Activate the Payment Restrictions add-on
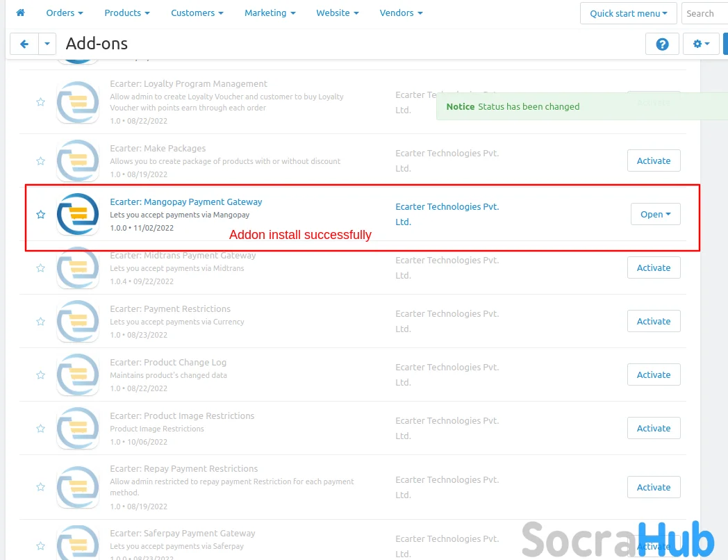 tap(654, 321)
